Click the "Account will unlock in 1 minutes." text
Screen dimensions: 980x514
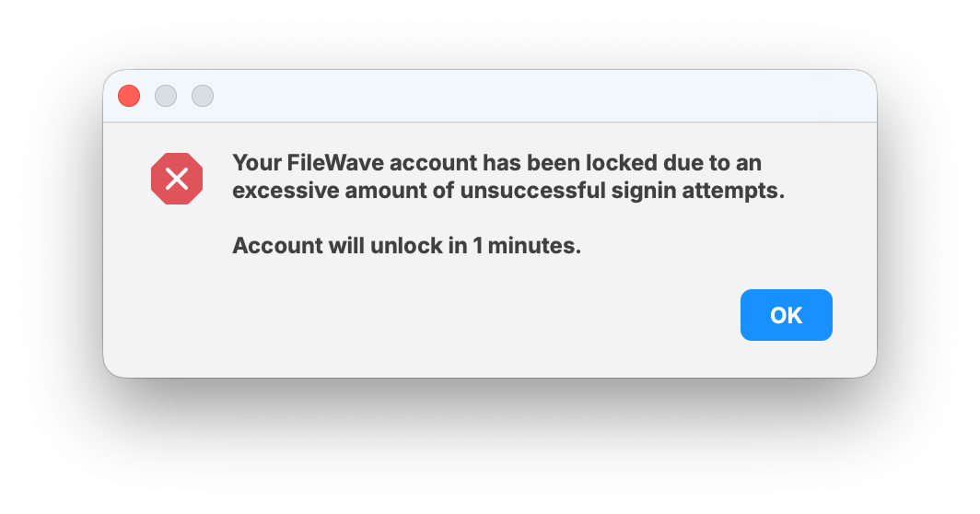[406, 246]
